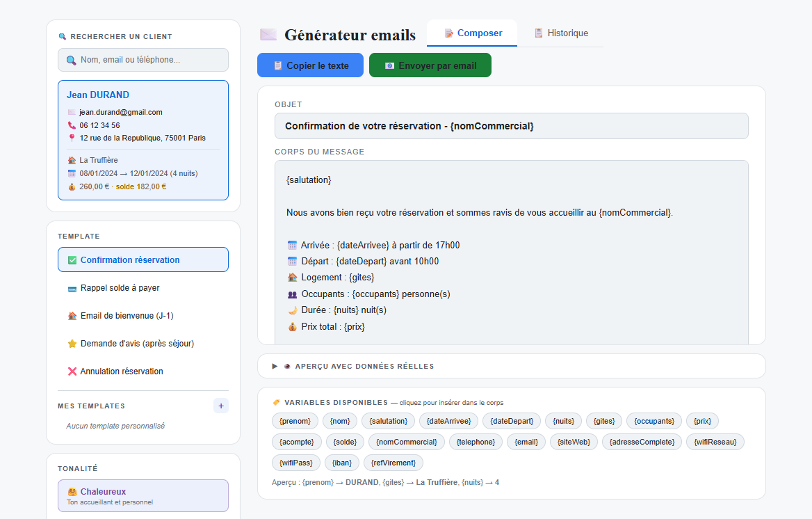The width and height of the screenshot is (812, 519).
Task: Open the Historique tab
Action: [x=560, y=33]
